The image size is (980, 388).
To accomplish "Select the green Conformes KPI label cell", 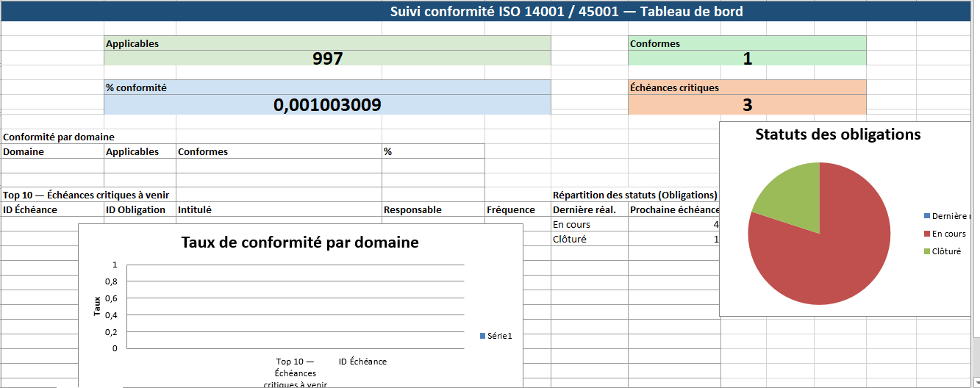I will pyautogui.click(x=747, y=43).
